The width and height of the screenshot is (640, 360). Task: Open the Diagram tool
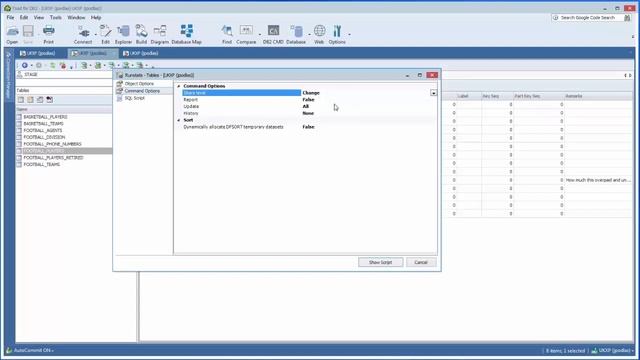point(160,35)
